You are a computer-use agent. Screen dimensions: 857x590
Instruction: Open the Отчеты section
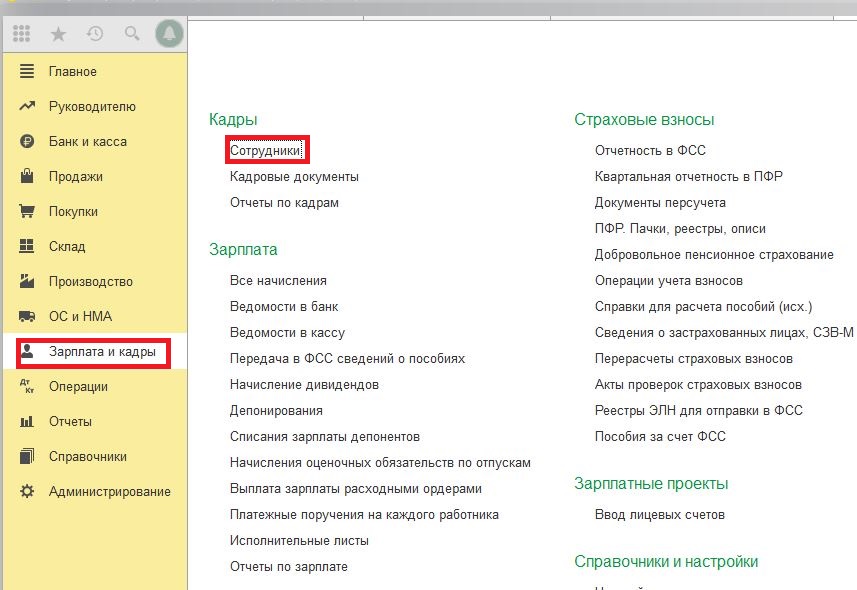coord(71,422)
